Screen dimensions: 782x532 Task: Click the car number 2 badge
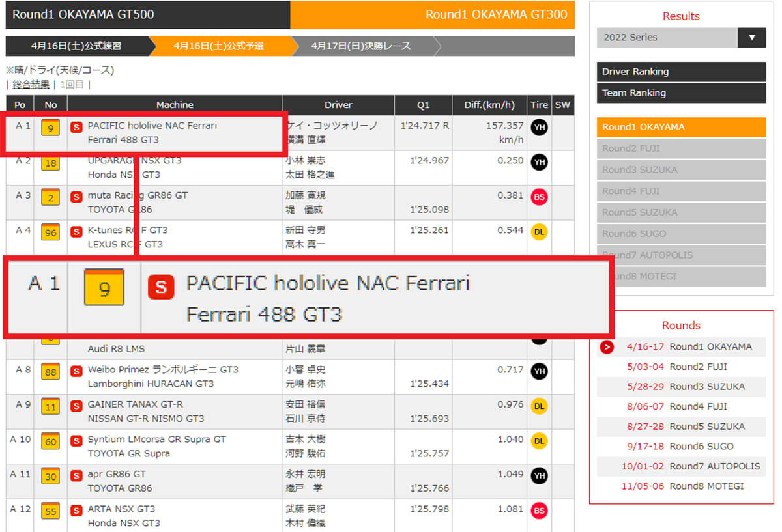tap(50, 197)
